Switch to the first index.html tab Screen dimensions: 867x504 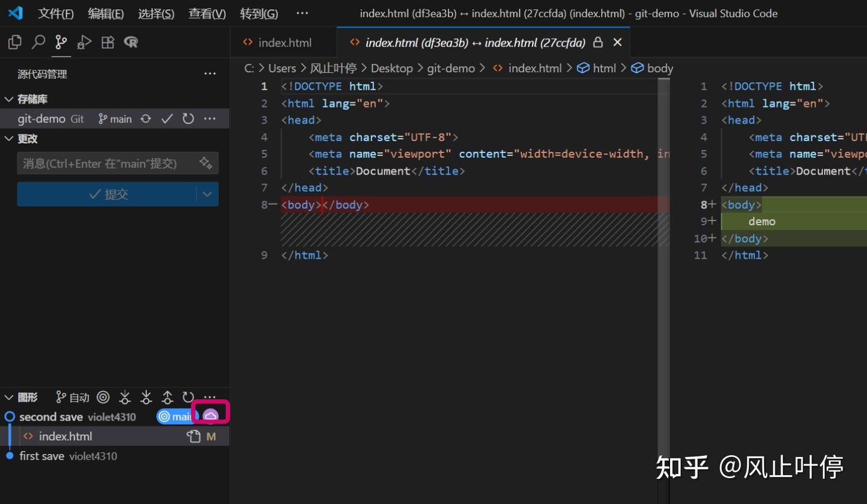[284, 42]
